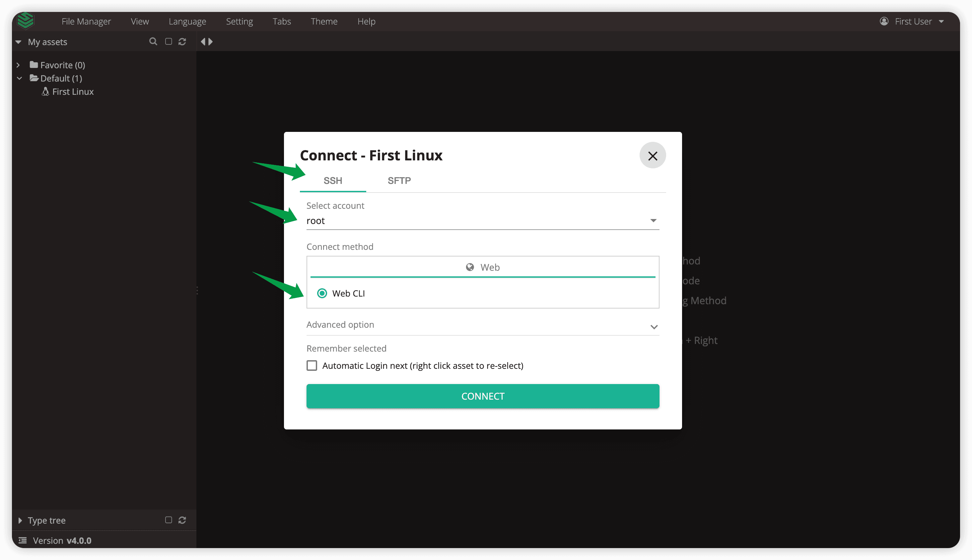Viewport: 972px width, 560px height.
Task: Click the CONNECT button
Action: click(483, 396)
